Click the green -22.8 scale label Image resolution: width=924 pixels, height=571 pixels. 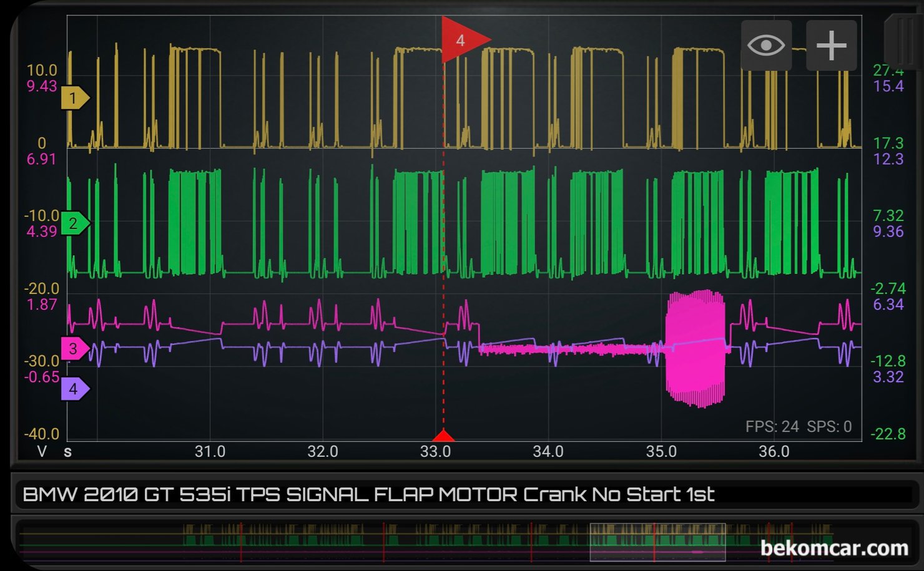pos(888,434)
